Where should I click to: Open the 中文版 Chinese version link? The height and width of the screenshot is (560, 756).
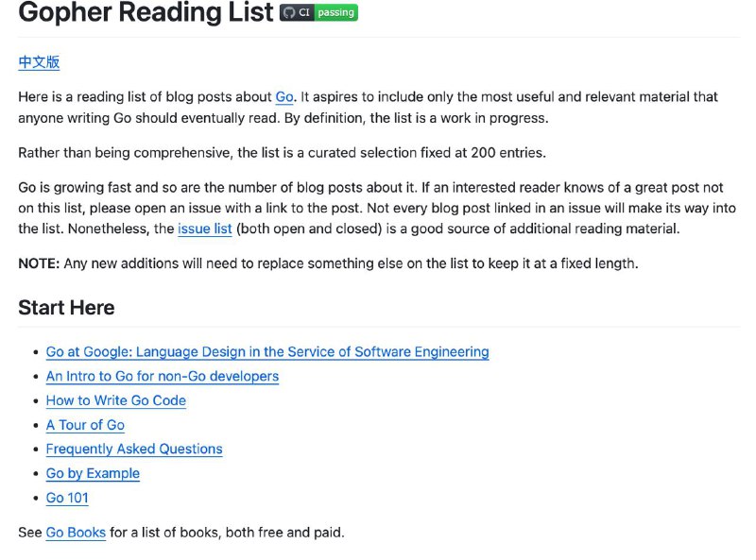coord(39,62)
